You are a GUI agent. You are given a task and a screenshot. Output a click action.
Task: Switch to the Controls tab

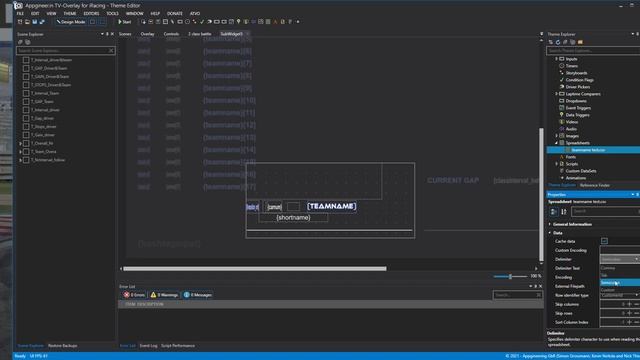(x=171, y=34)
